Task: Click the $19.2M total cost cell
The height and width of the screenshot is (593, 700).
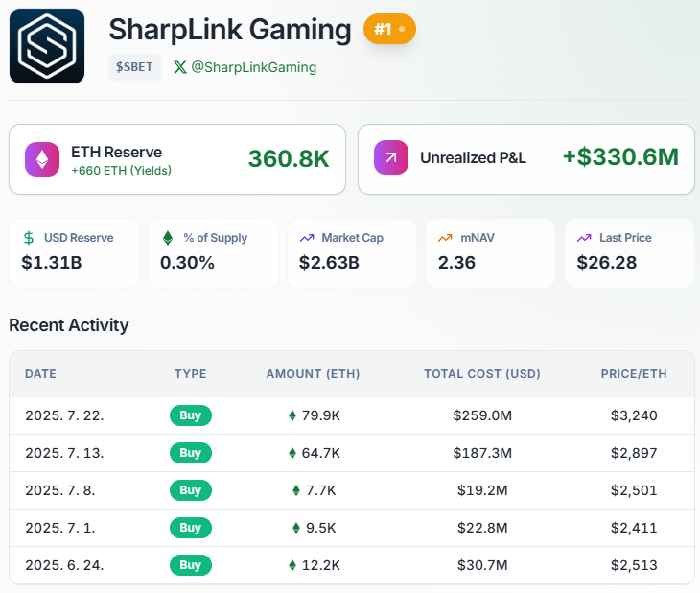Action: (482, 490)
